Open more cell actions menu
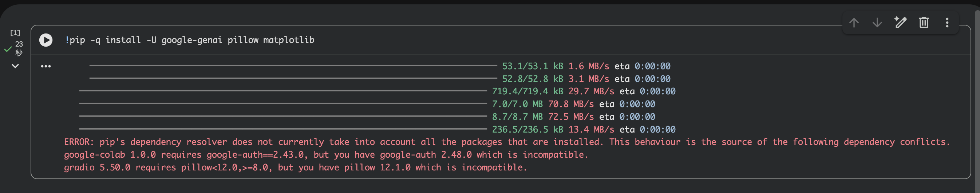The image size is (980, 193). coord(947,23)
